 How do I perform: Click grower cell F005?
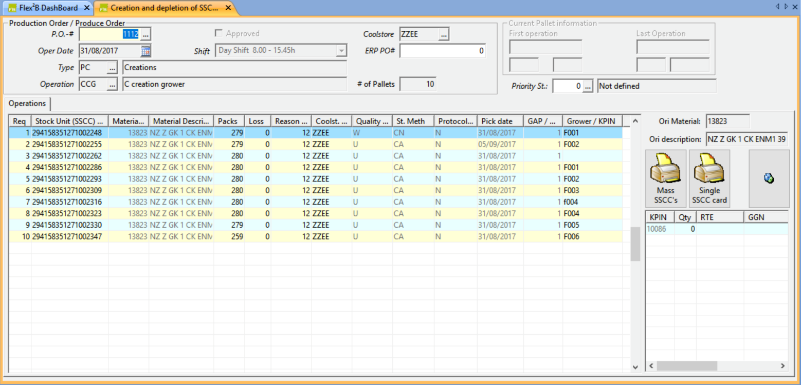pyautogui.click(x=594, y=225)
